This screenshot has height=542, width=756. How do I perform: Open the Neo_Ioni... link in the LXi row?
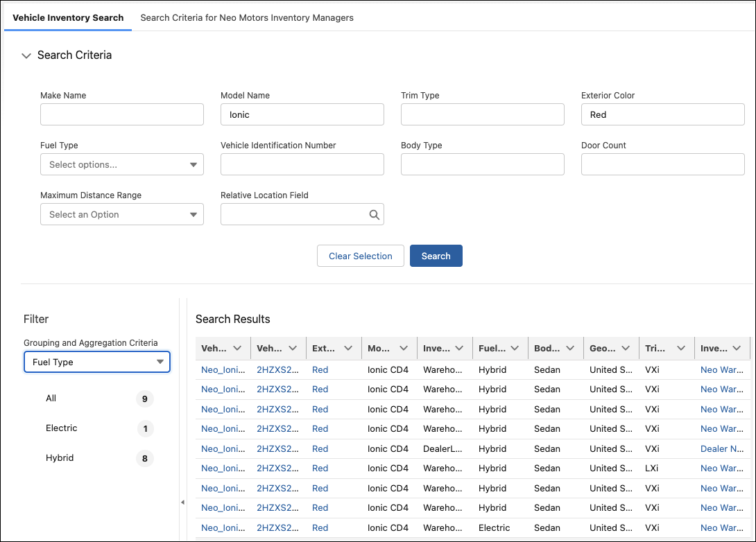[223, 469]
